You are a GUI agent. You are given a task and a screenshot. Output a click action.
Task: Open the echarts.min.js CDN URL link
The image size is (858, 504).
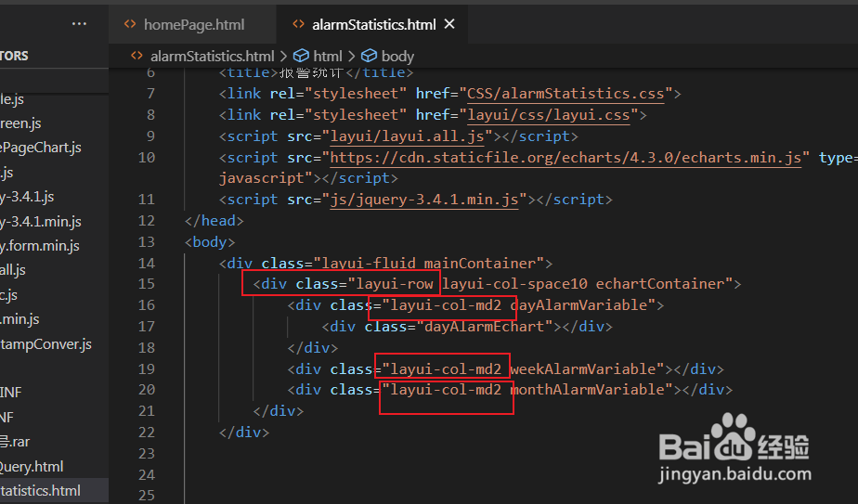coord(565,158)
